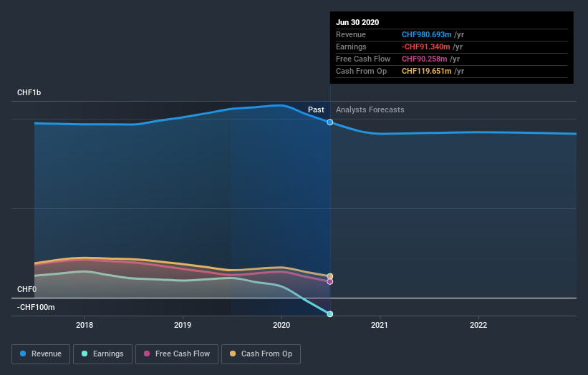The height and width of the screenshot is (375, 588).
Task: Click the CHF119.651m cash from op value
Action: pos(426,71)
